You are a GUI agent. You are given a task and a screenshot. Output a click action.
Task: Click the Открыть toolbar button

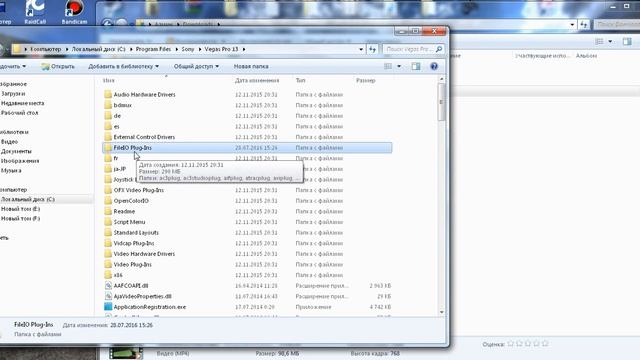[58, 66]
